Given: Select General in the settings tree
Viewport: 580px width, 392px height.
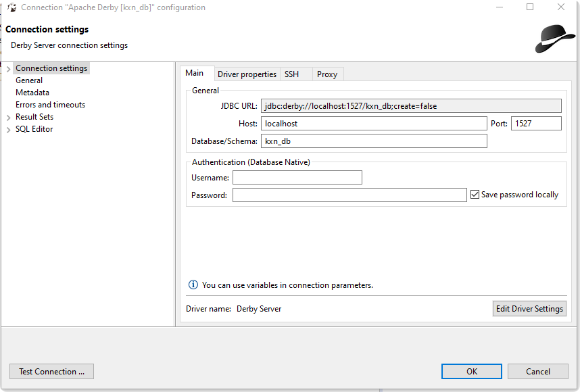Looking at the screenshot, I should (x=29, y=80).
